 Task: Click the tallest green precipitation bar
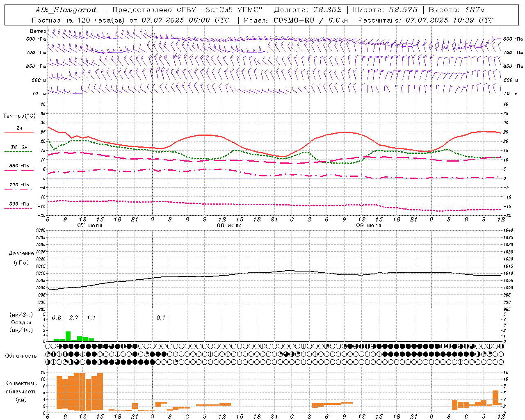[68, 336]
